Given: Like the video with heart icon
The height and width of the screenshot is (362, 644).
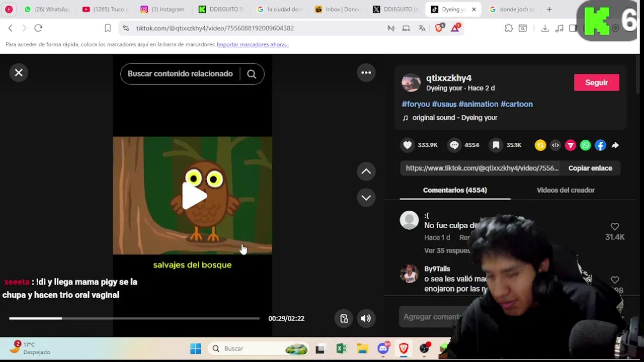Looking at the screenshot, I should (408, 145).
